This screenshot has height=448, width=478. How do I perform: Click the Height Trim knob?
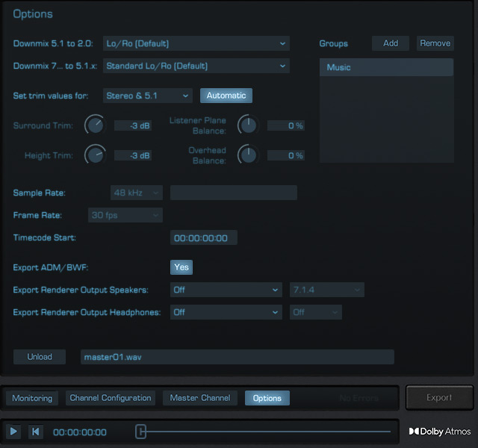pyautogui.click(x=95, y=155)
